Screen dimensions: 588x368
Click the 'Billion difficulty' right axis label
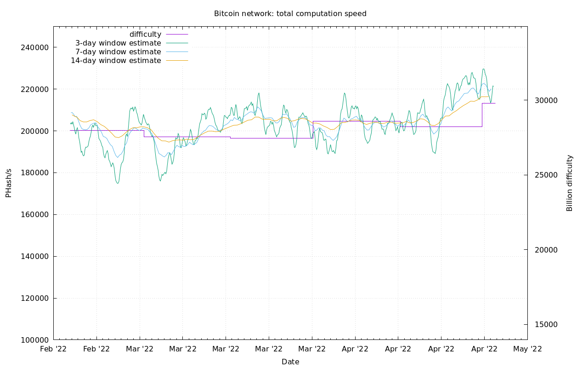(570, 183)
